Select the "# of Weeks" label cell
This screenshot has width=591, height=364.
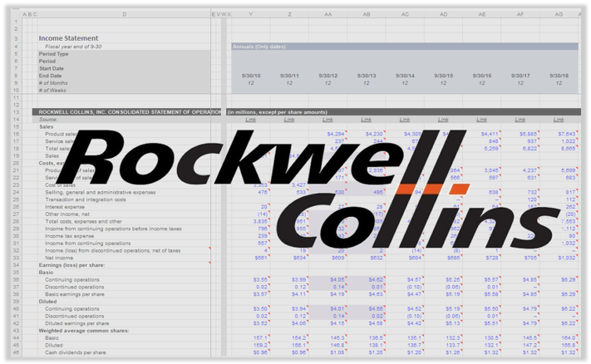point(52,91)
